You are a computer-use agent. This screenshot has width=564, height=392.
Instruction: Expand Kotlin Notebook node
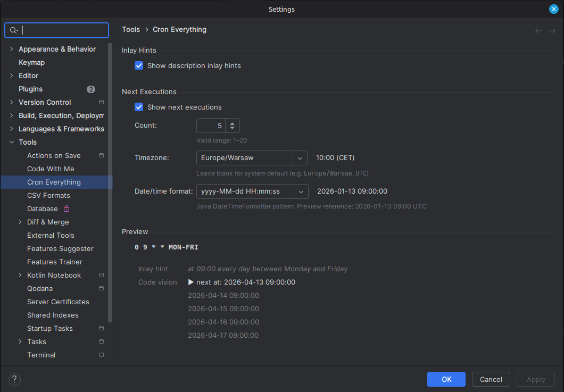[20, 275]
